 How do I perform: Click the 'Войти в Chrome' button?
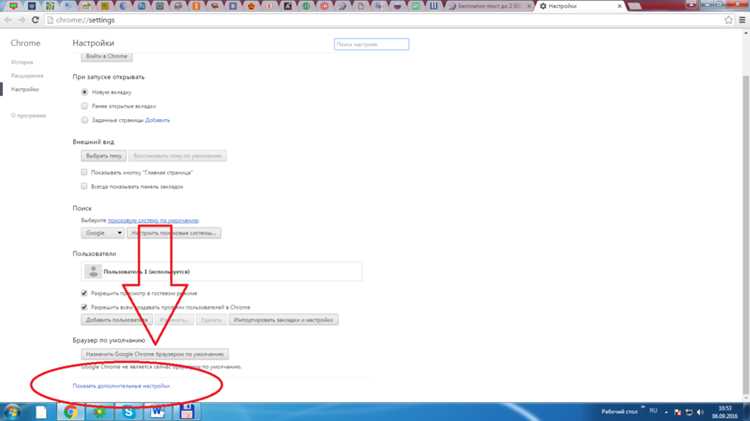pos(107,56)
